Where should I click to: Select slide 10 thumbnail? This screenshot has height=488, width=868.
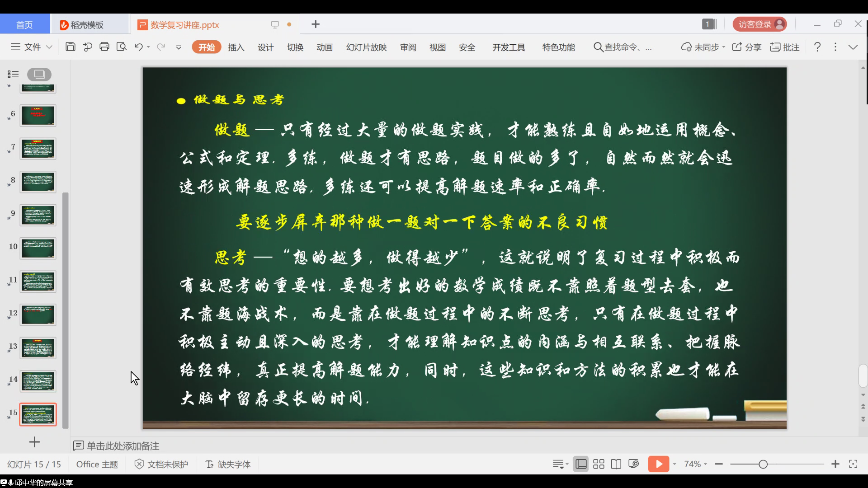38,248
